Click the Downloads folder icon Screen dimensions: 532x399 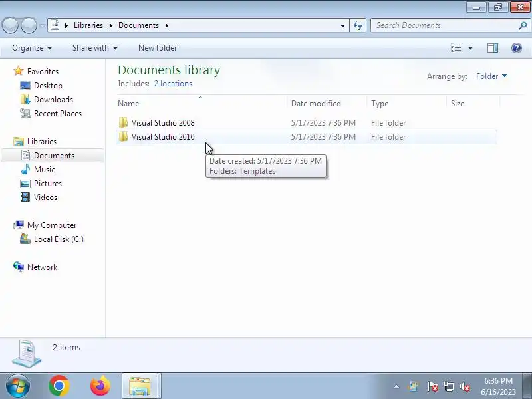click(x=25, y=99)
